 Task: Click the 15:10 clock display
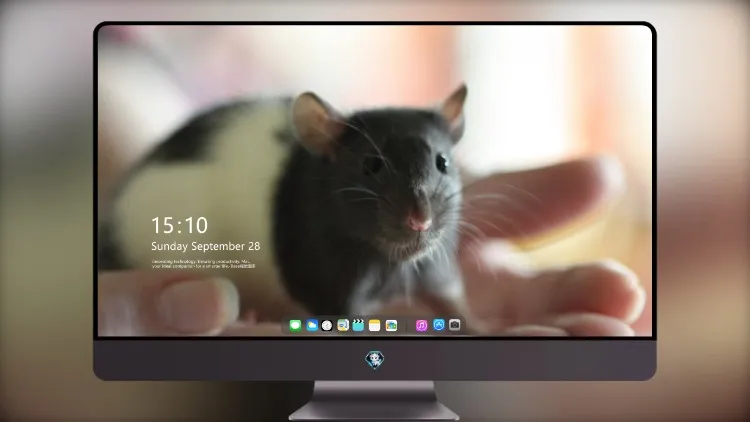pyautogui.click(x=179, y=225)
